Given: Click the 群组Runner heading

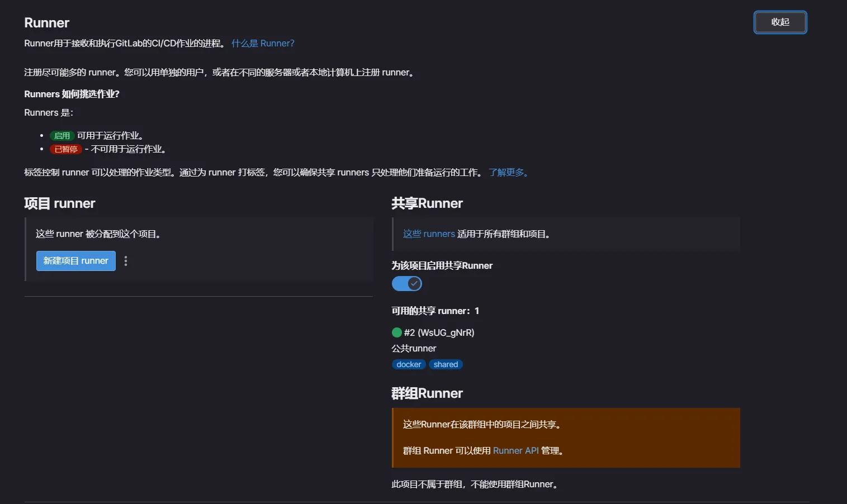Looking at the screenshot, I should [427, 393].
